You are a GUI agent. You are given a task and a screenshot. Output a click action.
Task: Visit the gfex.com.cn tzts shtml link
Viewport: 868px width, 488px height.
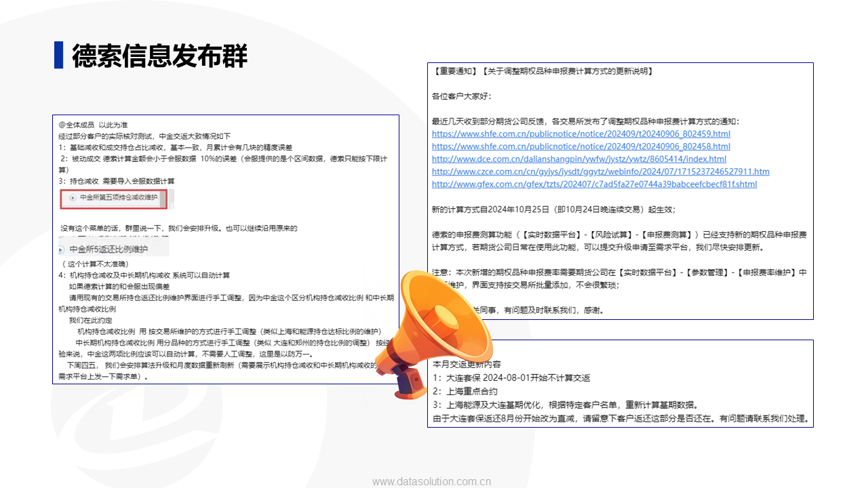coord(595,184)
